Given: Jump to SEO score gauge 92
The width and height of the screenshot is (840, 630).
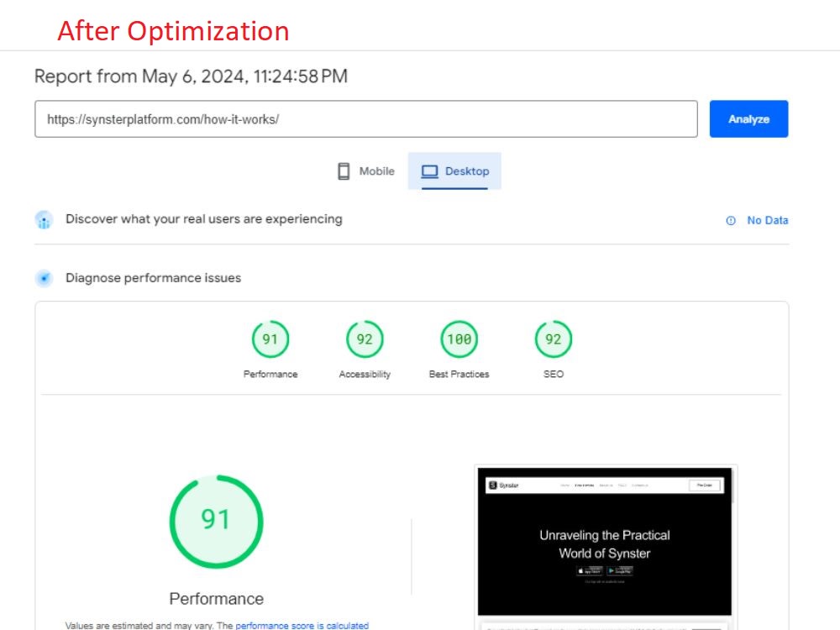Looking at the screenshot, I should [554, 339].
